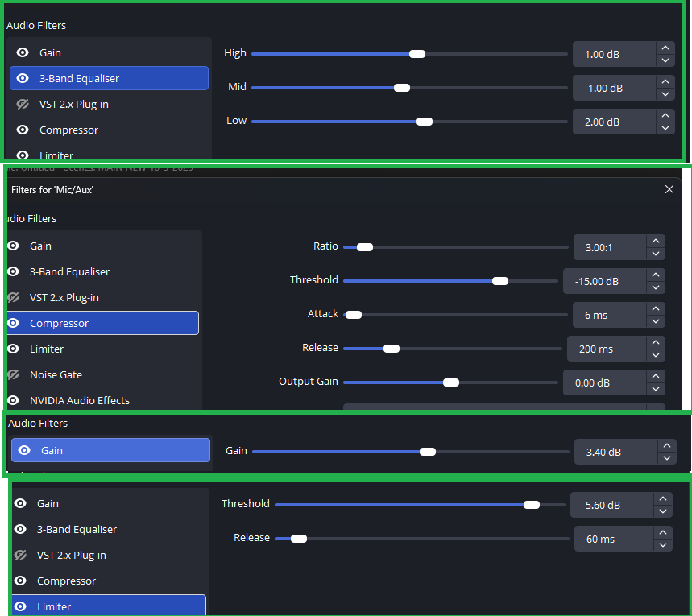Increase the Attack 6 ms value with up arrow
Screen dimensions: 692x616
pyautogui.click(x=656, y=309)
